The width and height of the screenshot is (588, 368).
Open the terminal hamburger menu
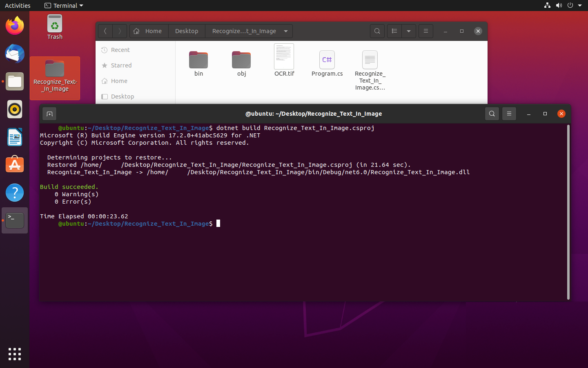[509, 114]
